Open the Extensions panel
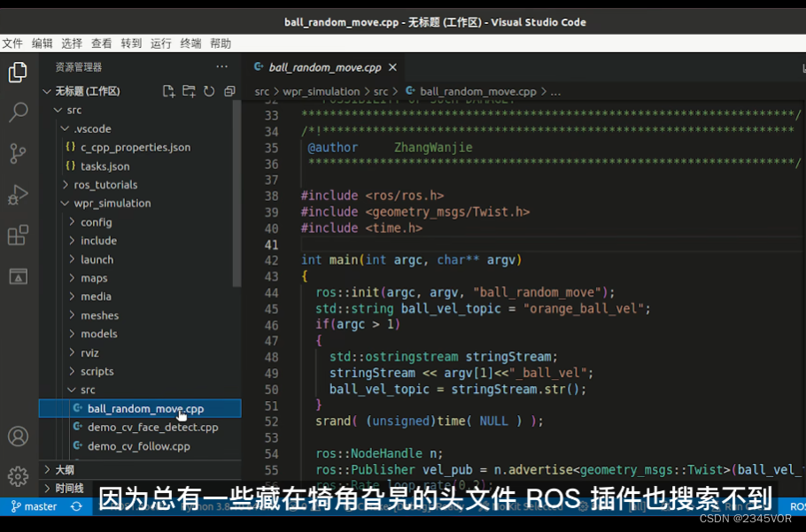806x532 pixels. tap(18, 235)
